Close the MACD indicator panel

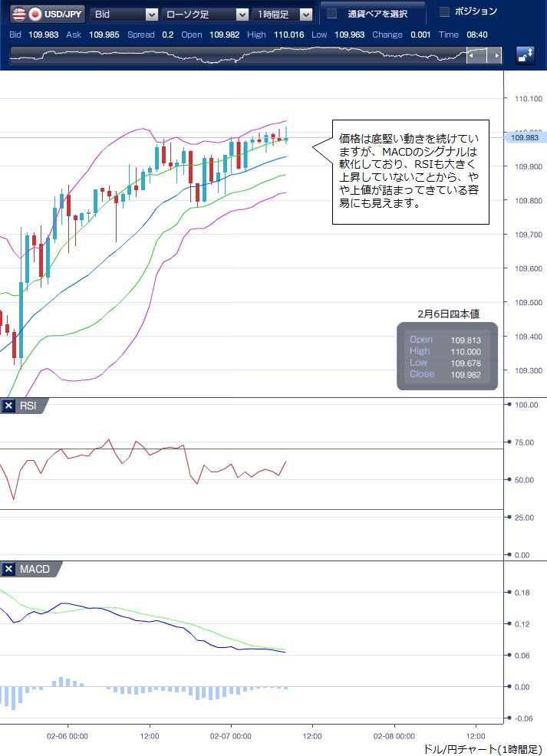point(8,569)
